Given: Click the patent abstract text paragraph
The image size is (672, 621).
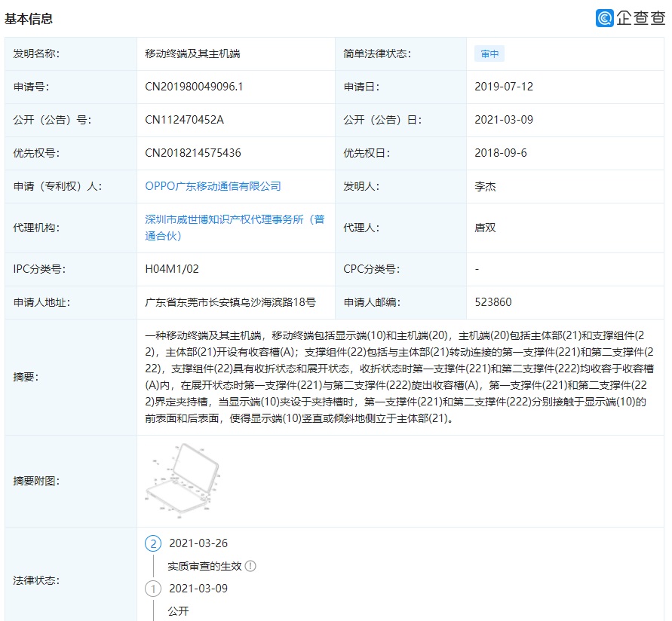Looking at the screenshot, I should click(396, 377).
